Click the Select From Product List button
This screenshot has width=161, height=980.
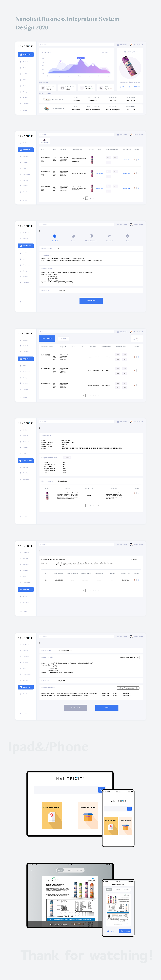click(x=129, y=657)
